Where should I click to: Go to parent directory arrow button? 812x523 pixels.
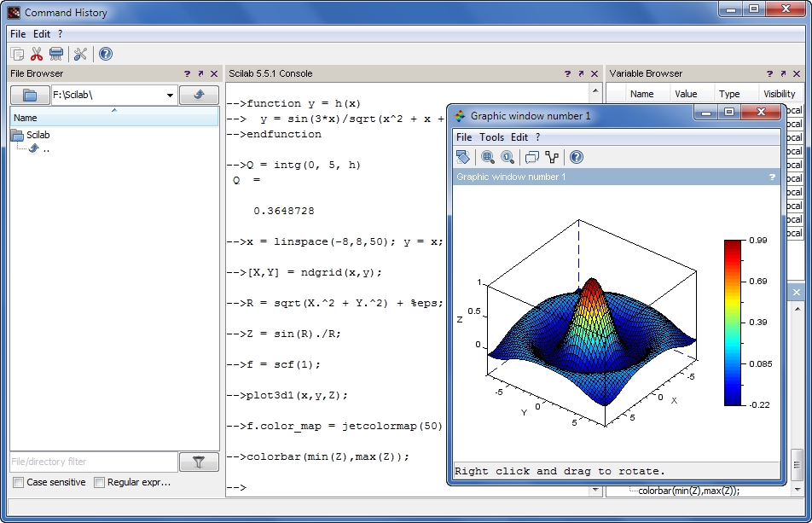click(x=199, y=96)
